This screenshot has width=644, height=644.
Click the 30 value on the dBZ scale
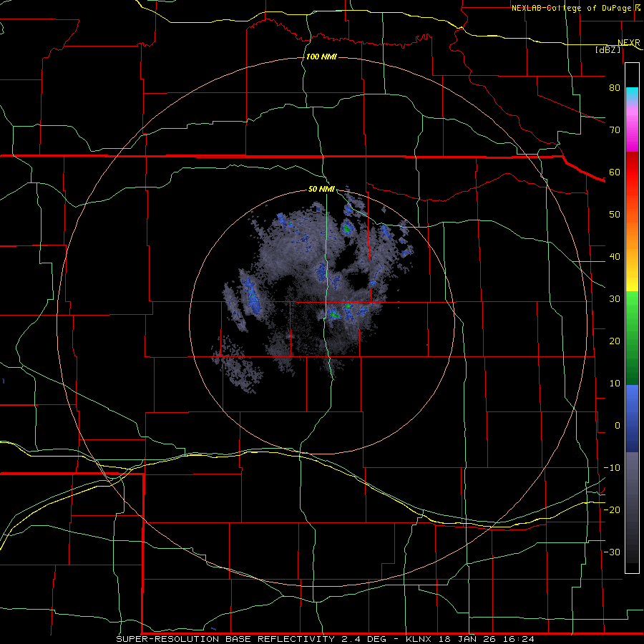pyautogui.click(x=615, y=299)
